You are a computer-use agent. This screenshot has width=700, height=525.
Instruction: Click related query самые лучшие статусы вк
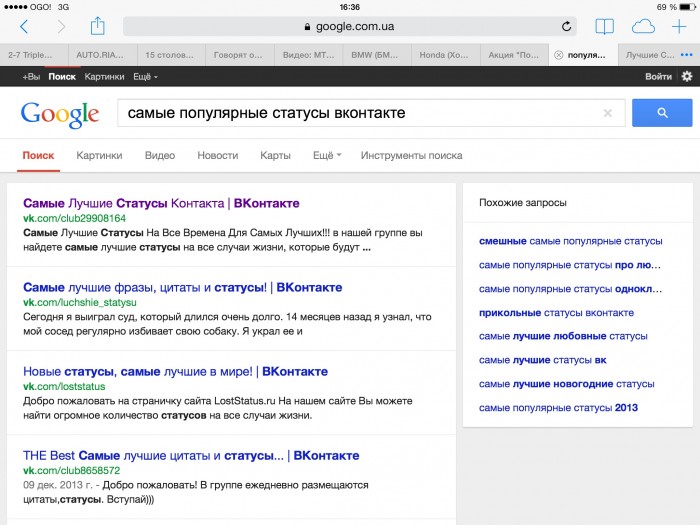542,360
